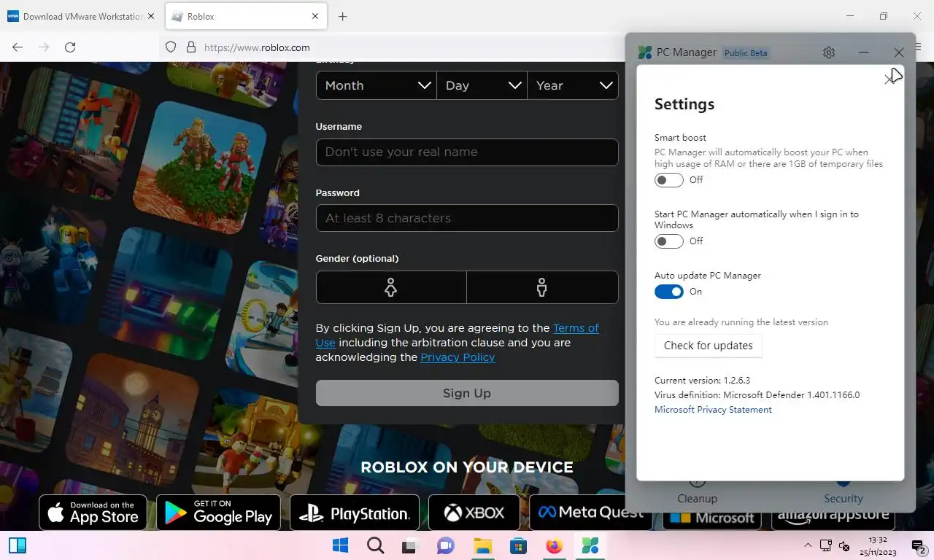The height and width of the screenshot is (560, 934).
Task: Open the Day dropdown
Action: click(482, 85)
